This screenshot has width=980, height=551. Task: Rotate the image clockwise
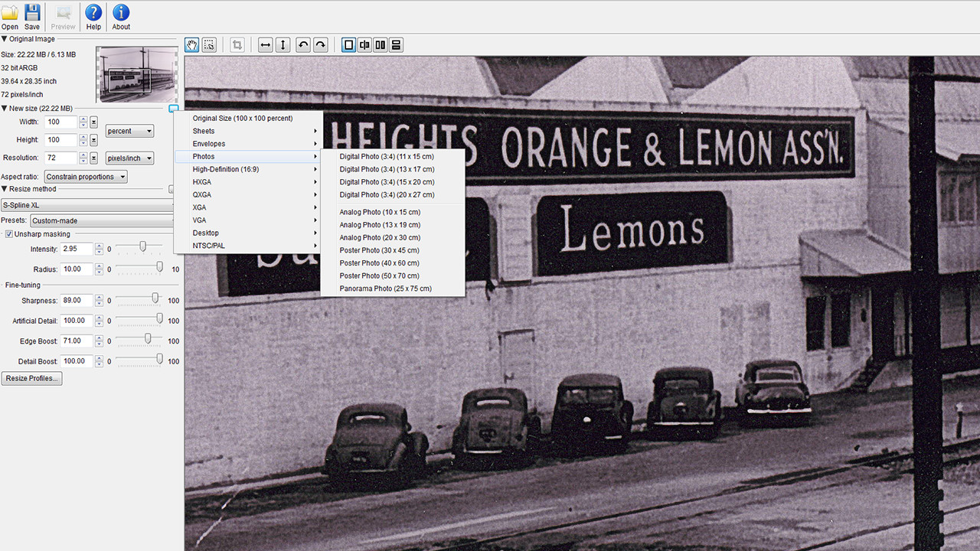pos(321,45)
